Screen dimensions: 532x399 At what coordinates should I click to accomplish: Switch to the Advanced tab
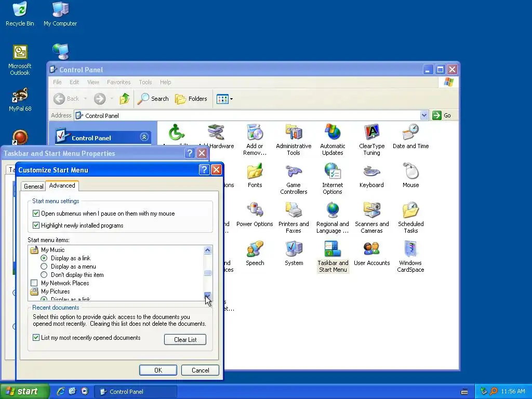62,185
